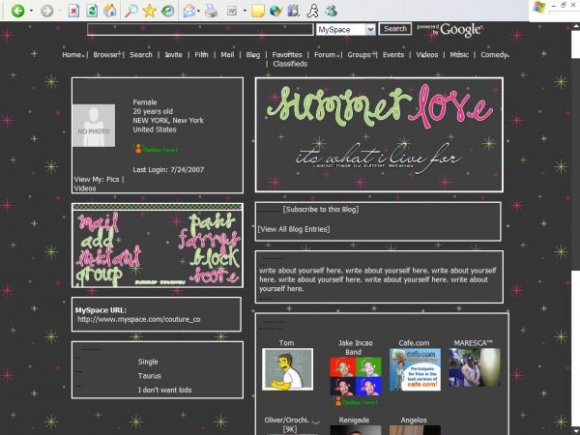Viewport: 580px width, 435px height.
Task: Click the powered by Google logo
Action: (450, 30)
